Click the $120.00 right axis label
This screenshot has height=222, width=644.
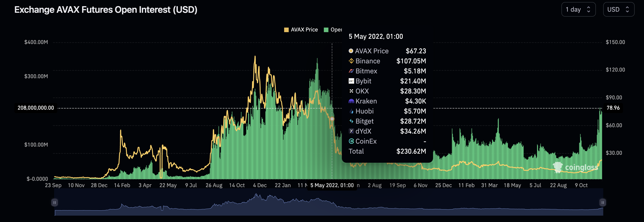[x=615, y=70]
